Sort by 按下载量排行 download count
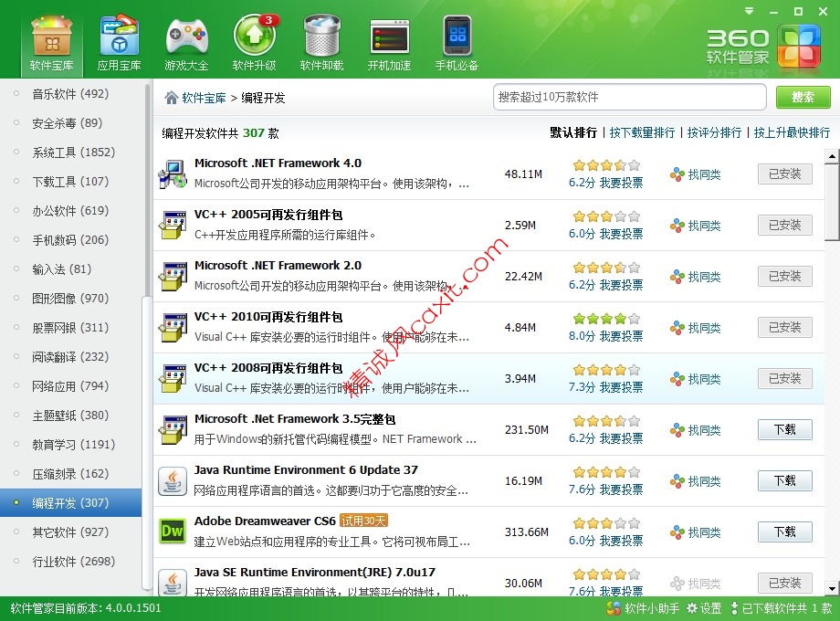The width and height of the screenshot is (840, 621). tap(642, 133)
